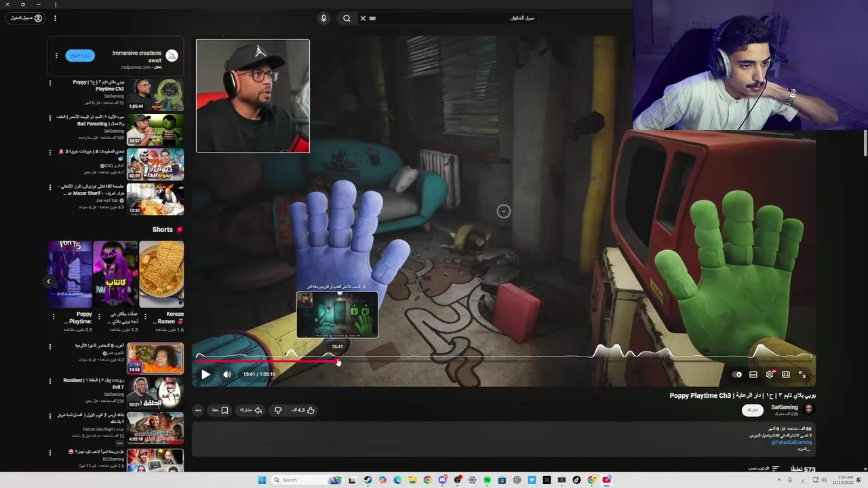
Task: Open Microsoft Edge from the taskbar
Action: pos(397,480)
